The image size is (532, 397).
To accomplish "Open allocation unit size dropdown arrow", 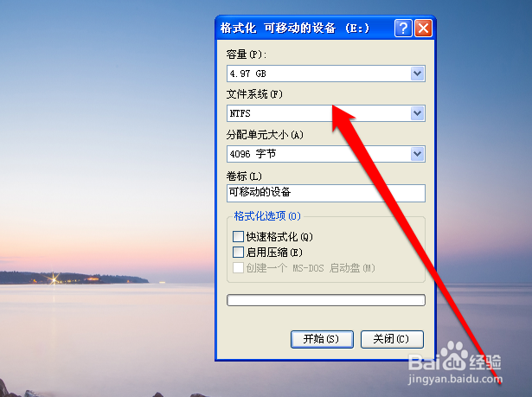I will coord(417,154).
